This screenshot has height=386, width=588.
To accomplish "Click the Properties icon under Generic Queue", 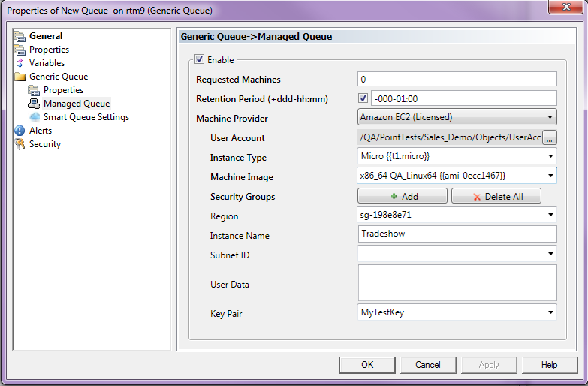I will [34, 90].
